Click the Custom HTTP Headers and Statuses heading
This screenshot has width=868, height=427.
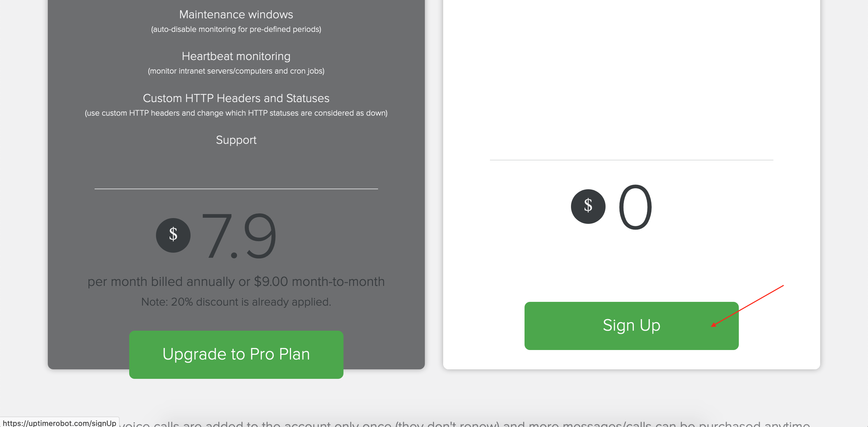click(236, 98)
